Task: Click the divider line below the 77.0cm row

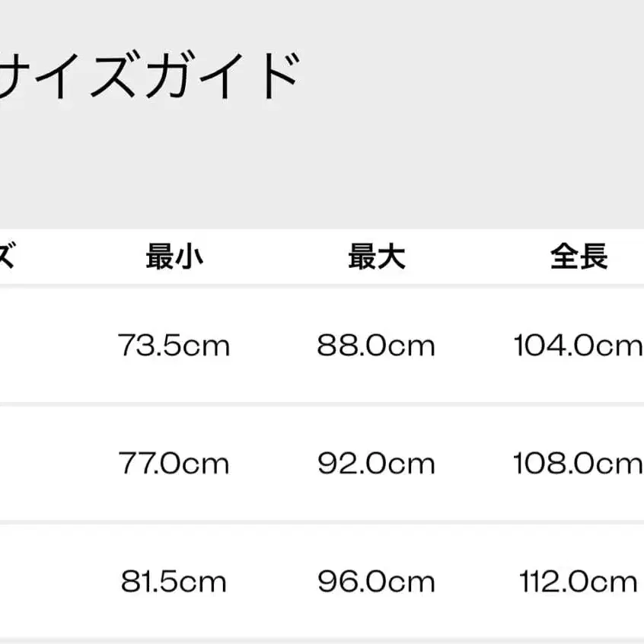Action: [322, 522]
